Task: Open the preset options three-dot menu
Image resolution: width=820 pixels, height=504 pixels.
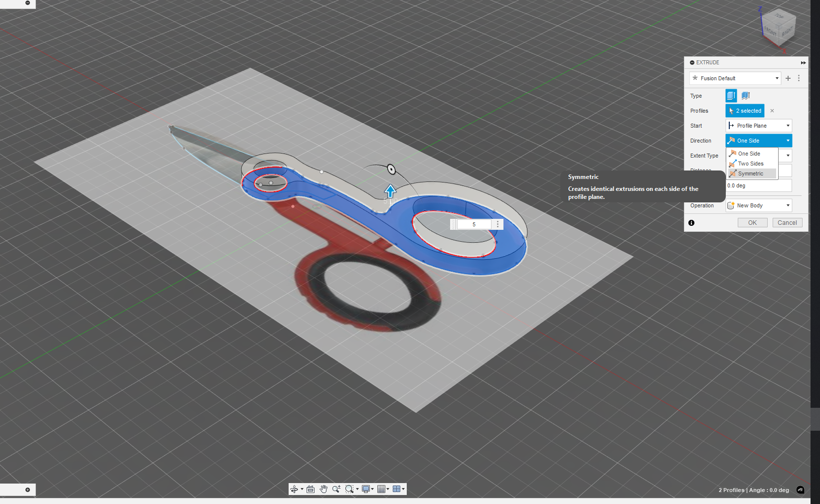Action: (799, 78)
